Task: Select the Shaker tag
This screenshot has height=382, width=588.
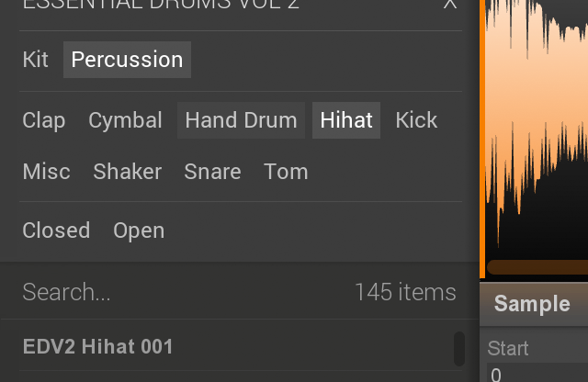Action: point(128,172)
